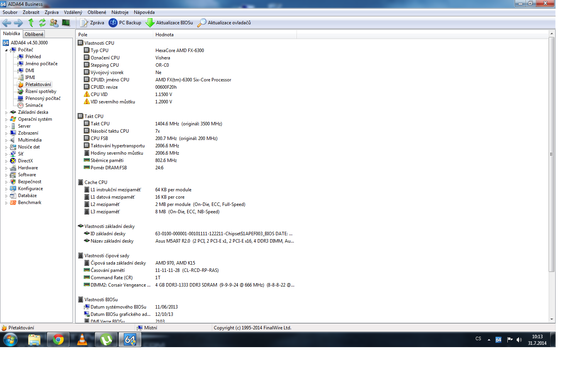
Task: Select Řízení spotřeby tree item
Action: (41, 91)
